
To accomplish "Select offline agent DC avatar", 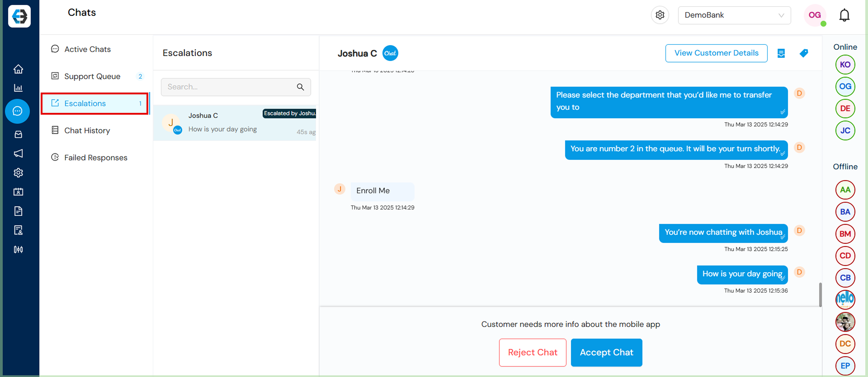I will click(x=845, y=344).
